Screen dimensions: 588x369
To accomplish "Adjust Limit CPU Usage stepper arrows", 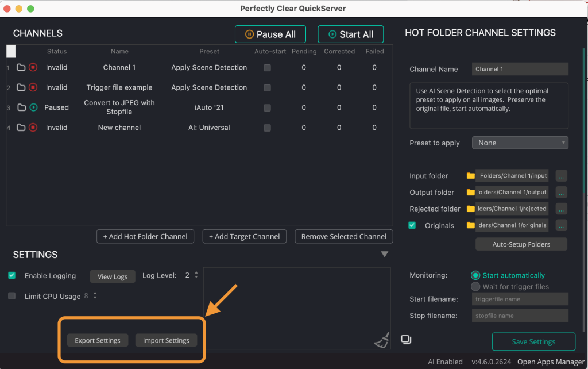I will [95, 296].
